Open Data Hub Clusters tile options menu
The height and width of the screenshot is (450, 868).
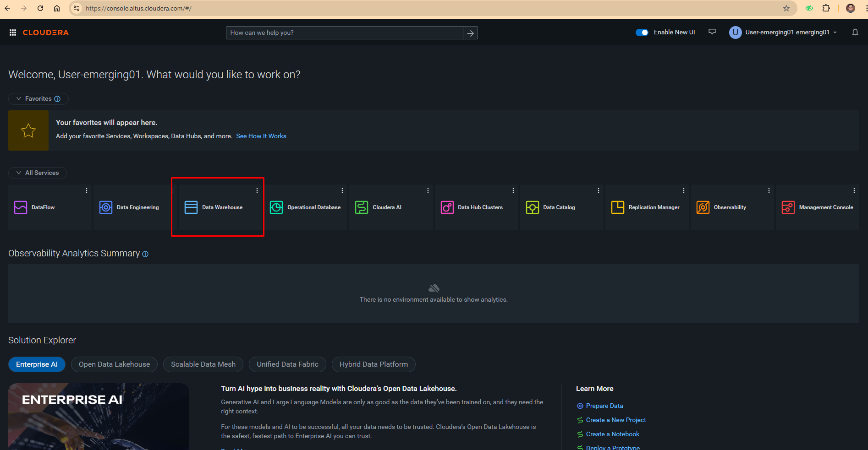513,190
